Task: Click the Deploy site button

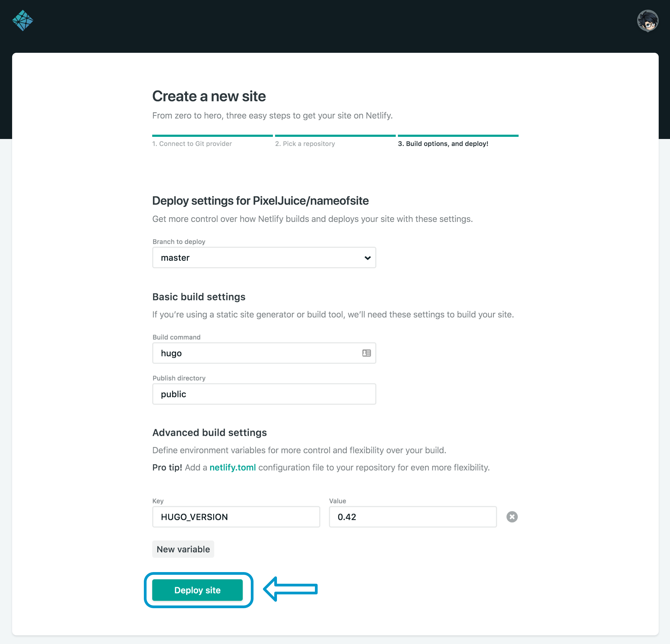Action: point(197,590)
